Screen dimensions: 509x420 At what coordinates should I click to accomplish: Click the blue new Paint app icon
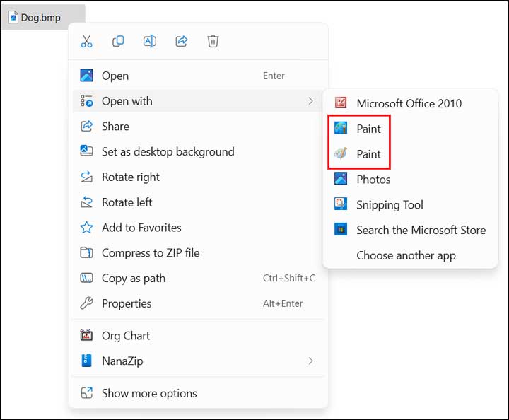tap(341, 128)
